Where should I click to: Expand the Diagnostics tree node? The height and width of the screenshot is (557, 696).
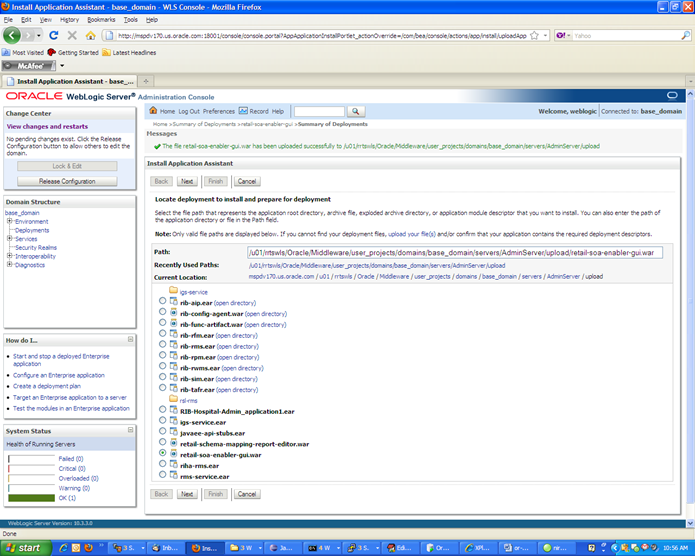[x=9, y=265]
